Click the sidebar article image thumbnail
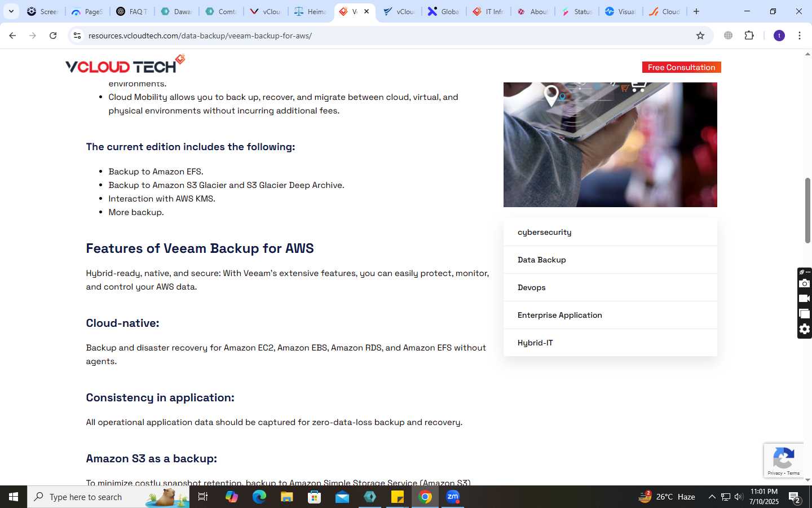This screenshot has width=812, height=508. tap(610, 144)
